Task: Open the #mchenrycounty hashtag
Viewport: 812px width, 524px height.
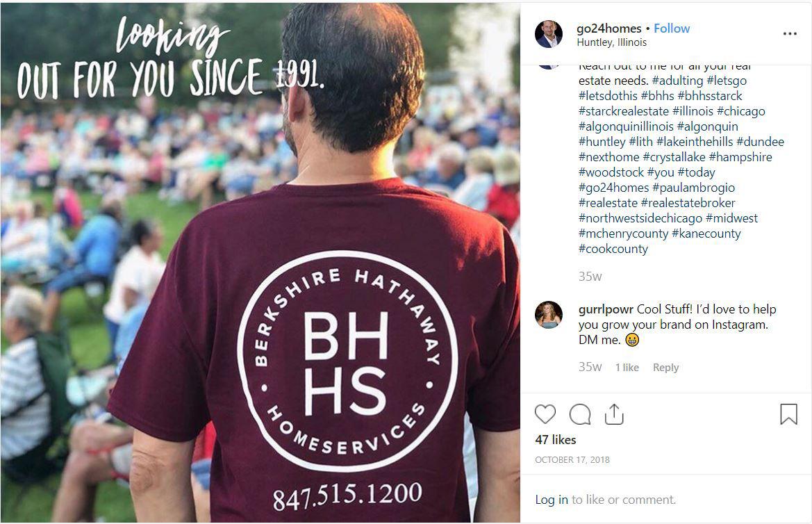Action: pyautogui.click(x=624, y=234)
